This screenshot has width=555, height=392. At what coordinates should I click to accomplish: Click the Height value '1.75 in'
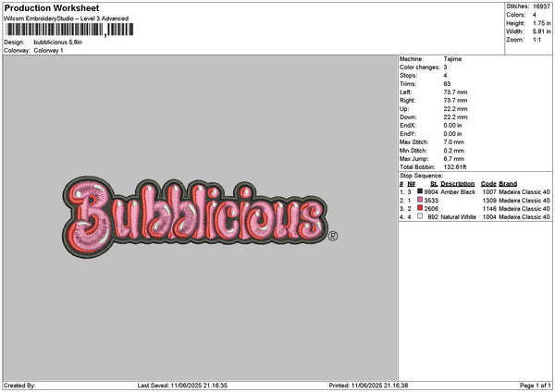pyautogui.click(x=542, y=23)
